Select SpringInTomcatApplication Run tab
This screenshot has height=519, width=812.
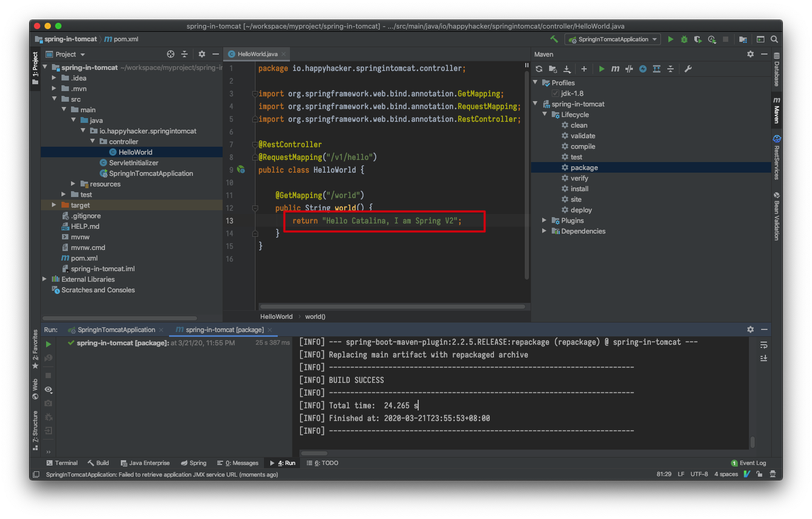point(116,329)
